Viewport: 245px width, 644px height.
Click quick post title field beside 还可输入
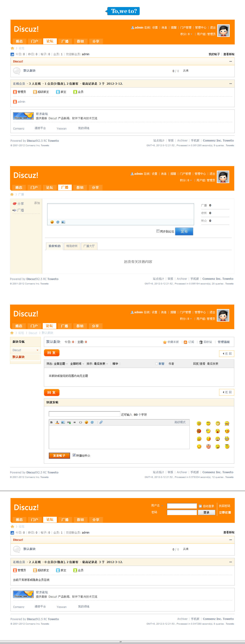pos(84,414)
